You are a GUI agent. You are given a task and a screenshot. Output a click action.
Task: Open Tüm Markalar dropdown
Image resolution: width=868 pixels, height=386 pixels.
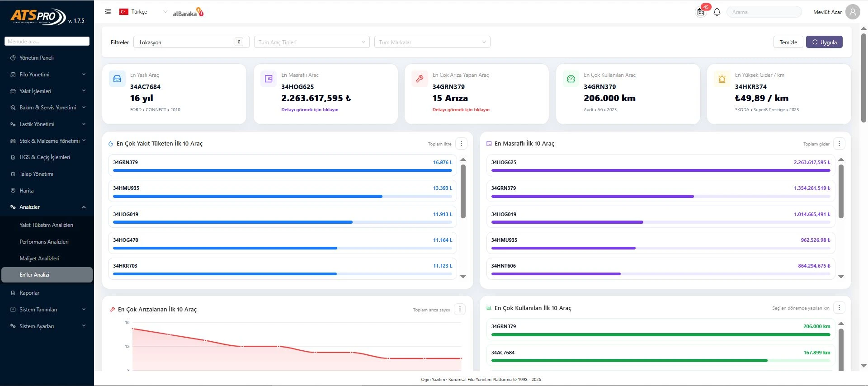click(x=432, y=42)
